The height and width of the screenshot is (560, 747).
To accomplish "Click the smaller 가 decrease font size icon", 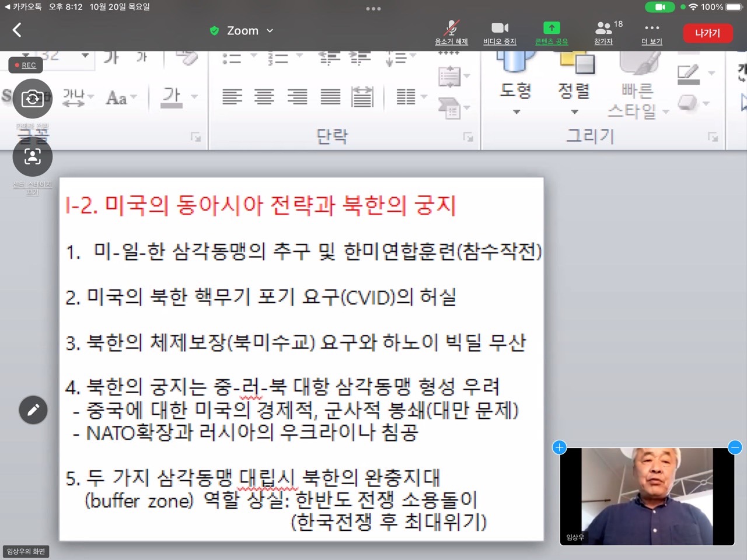I will tap(142, 57).
